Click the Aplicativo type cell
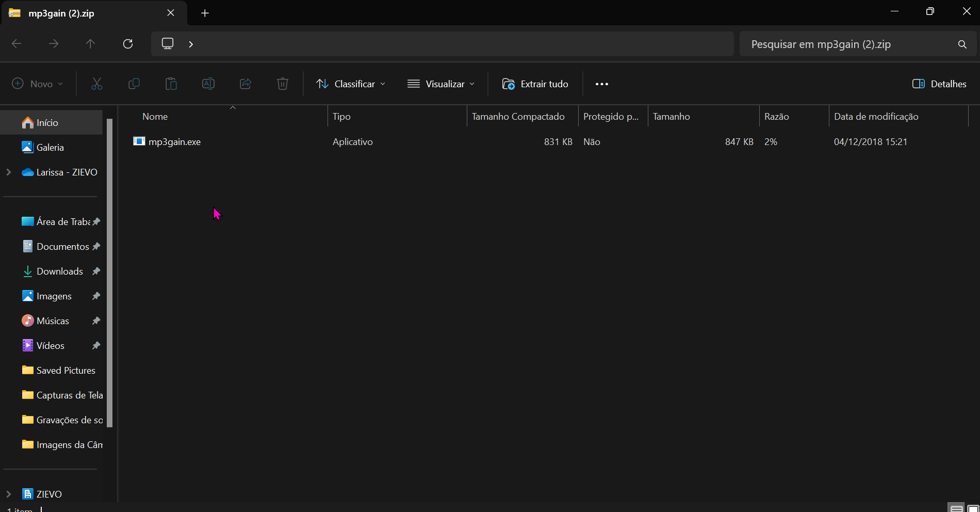The width and height of the screenshot is (980, 512). pos(353,141)
